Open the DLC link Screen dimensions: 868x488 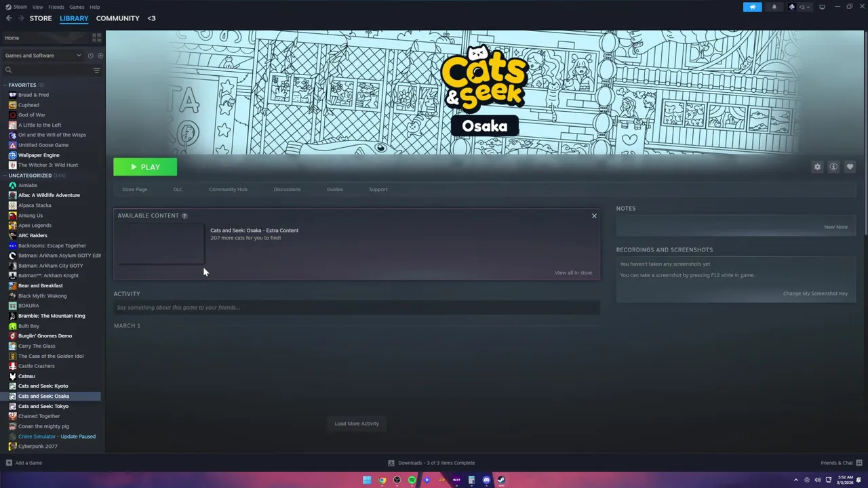pyautogui.click(x=178, y=189)
